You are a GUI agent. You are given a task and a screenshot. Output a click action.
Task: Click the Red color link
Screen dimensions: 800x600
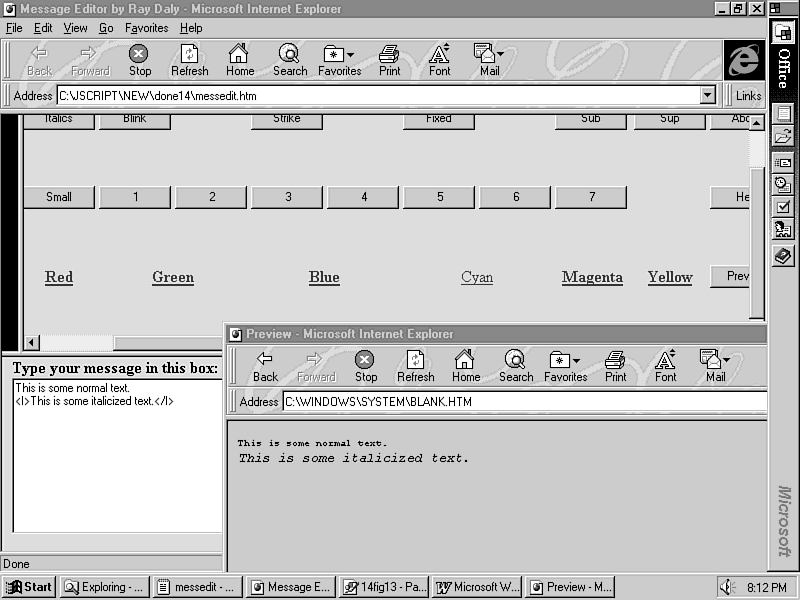59,277
